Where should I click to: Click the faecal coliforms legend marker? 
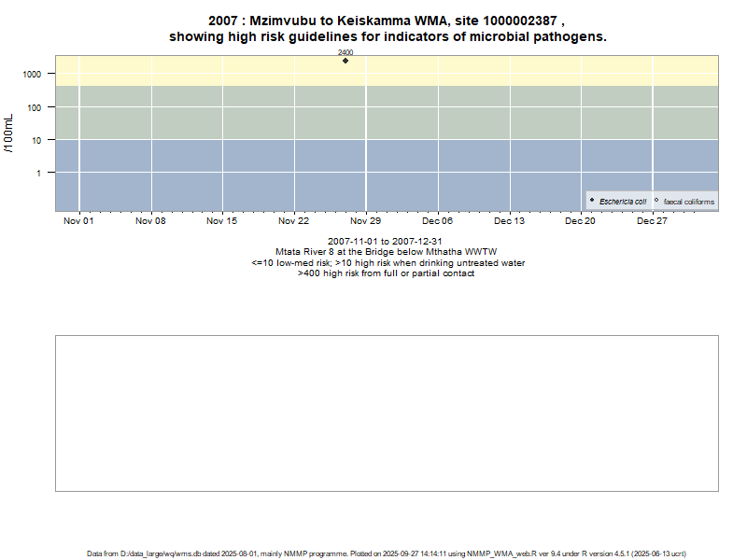pyautogui.click(x=656, y=201)
